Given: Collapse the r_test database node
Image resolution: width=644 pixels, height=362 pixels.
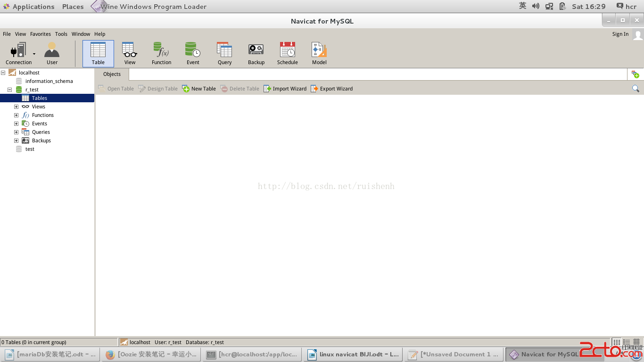Looking at the screenshot, I should click(x=9, y=90).
